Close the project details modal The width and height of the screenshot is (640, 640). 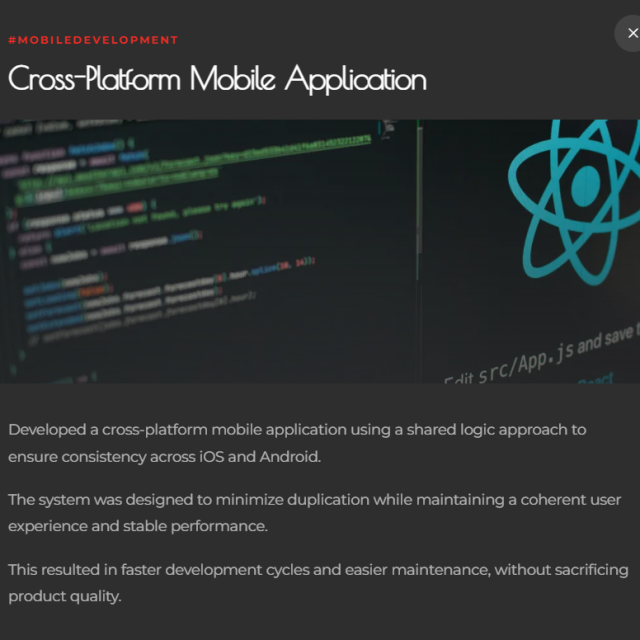click(x=631, y=33)
